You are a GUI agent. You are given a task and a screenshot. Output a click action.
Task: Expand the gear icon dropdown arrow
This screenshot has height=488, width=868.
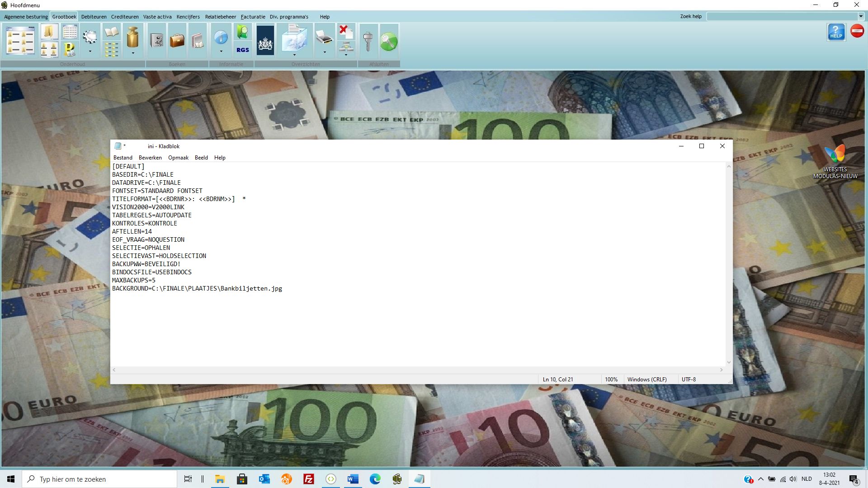tap(90, 52)
